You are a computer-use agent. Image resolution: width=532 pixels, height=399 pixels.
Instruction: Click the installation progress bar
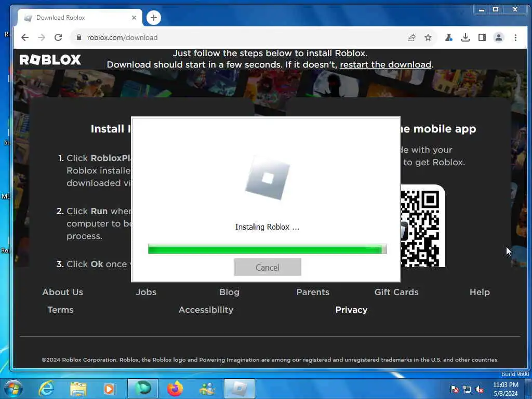pos(268,249)
